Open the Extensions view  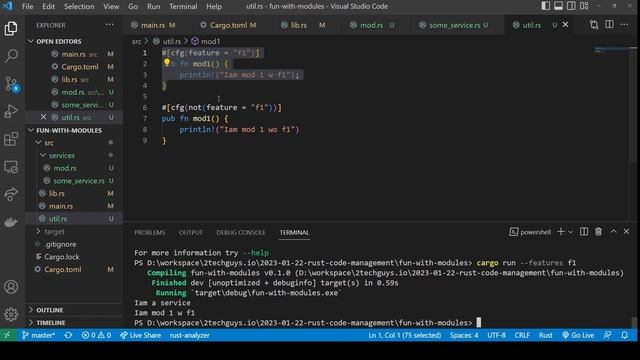[x=11, y=139]
